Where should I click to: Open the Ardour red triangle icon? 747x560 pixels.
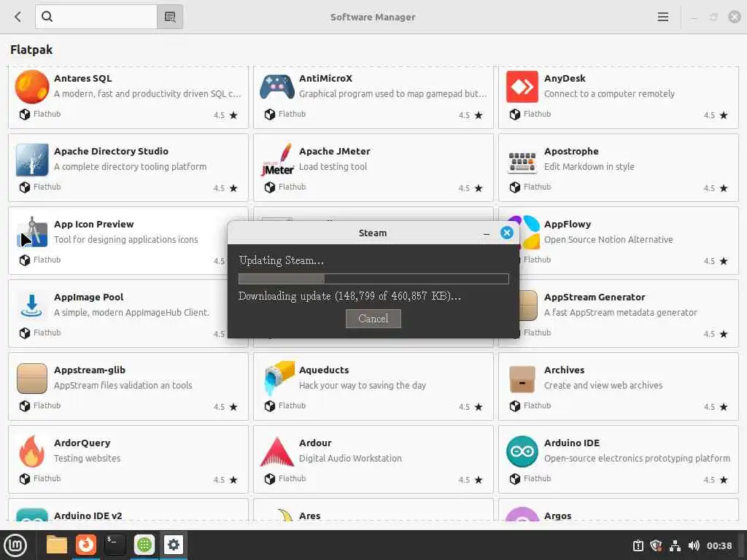pos(276,451)
